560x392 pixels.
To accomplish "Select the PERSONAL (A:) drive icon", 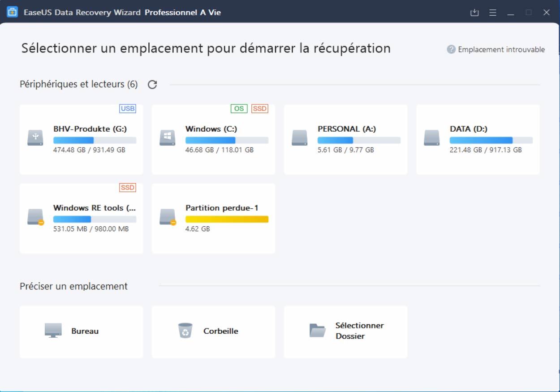I will tap(300, 138).
